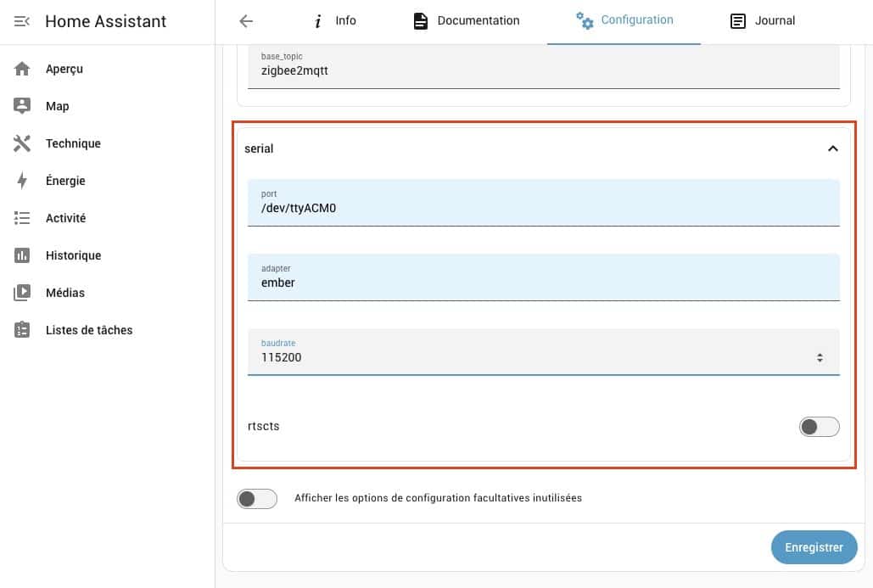Open the Journal tab
Screen dimensions: 873x588
tap(762, 21)
